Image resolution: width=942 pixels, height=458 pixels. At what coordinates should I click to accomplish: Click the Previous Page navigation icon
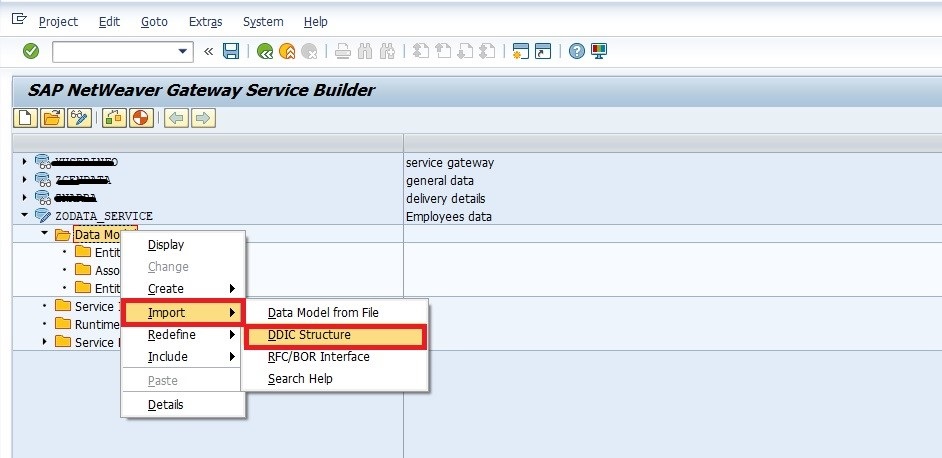(443, 52)
